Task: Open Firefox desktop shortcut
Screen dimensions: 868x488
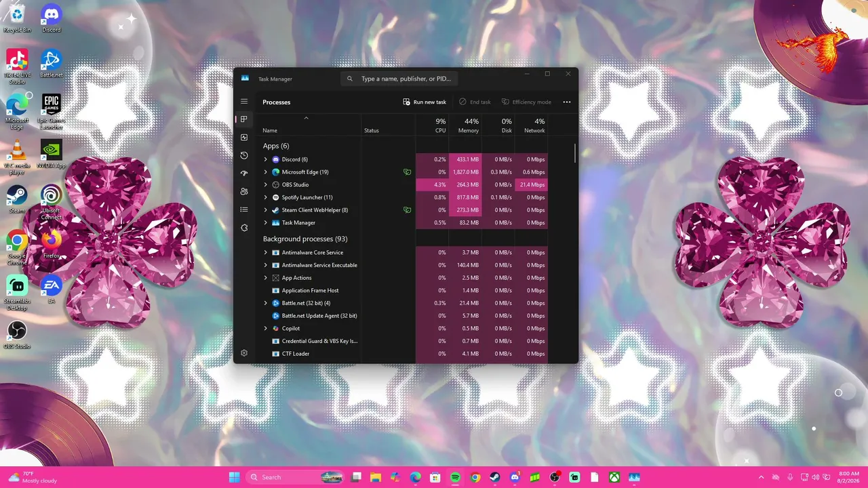Action: (x=52, y=244)
